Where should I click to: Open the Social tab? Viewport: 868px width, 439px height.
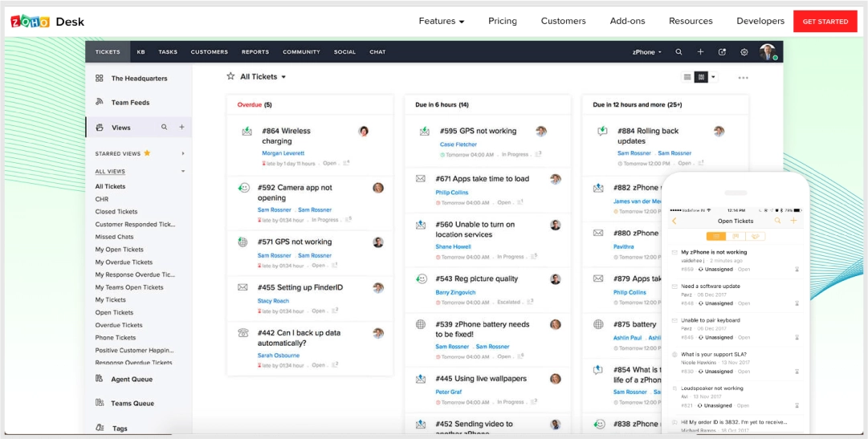[344, 52]
